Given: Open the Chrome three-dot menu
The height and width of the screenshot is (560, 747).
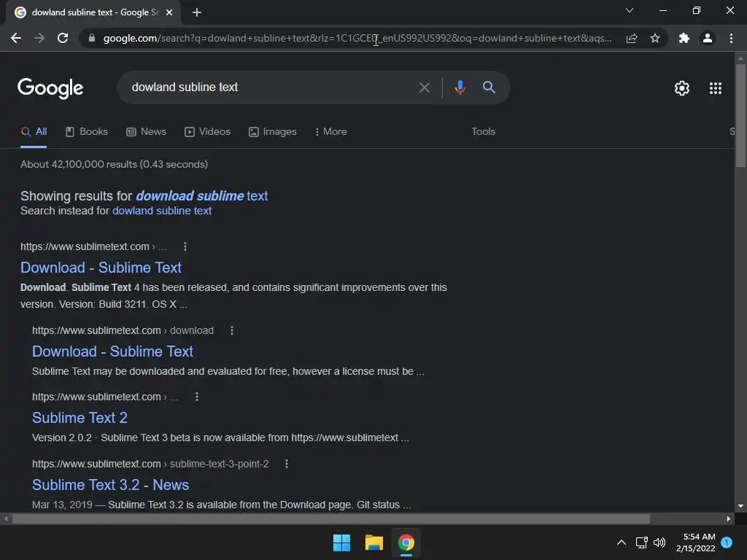Looking at the screenshot, I should coord(731,38).
